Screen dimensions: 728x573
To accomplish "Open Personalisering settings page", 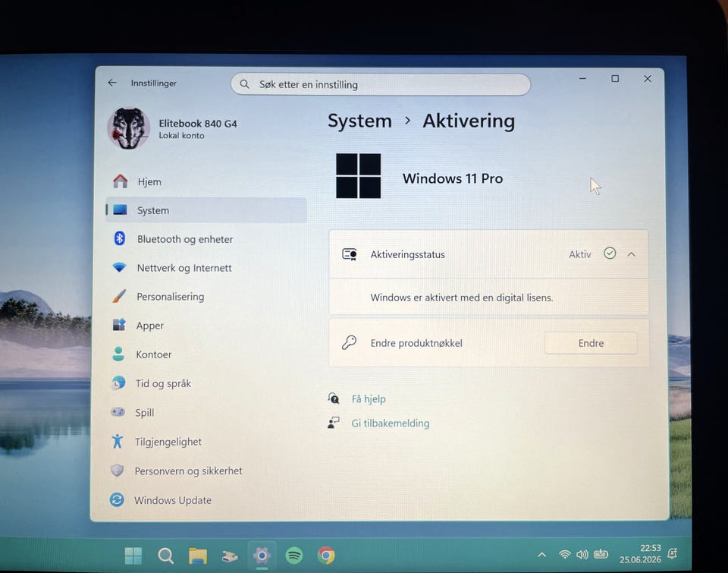I will (x=206, y=297).
